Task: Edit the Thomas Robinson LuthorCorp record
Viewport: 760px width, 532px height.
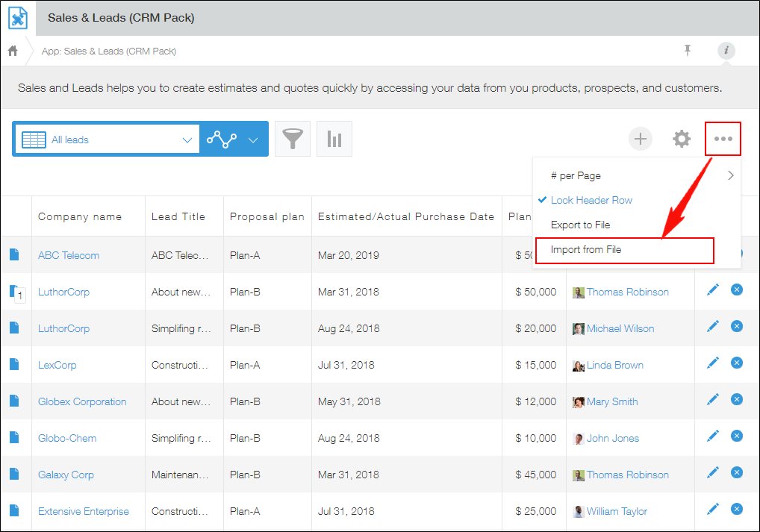Action: (712, 290)
